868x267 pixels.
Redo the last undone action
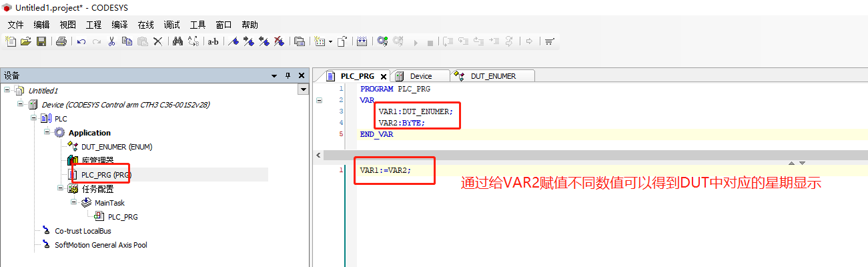coord(97,41)
